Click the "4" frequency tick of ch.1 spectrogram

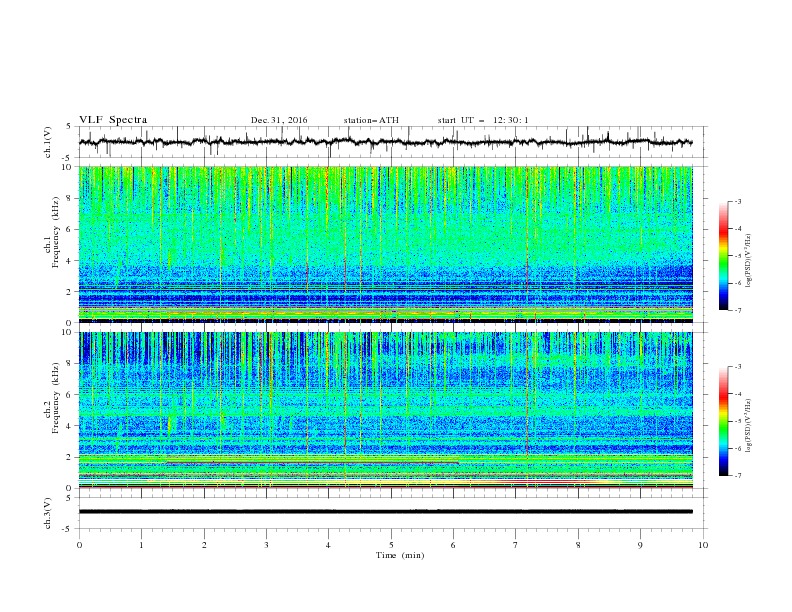coord(71,261)
